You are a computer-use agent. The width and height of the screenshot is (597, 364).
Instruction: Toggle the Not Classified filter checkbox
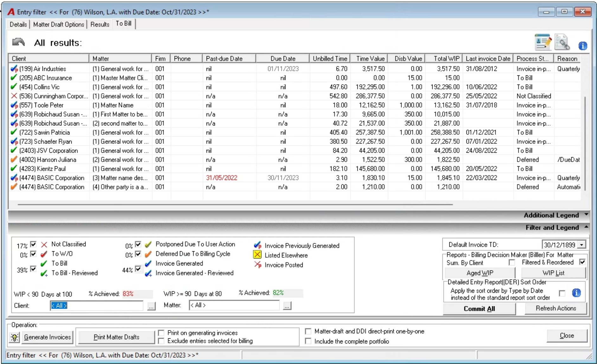click(x=33, y=244)
